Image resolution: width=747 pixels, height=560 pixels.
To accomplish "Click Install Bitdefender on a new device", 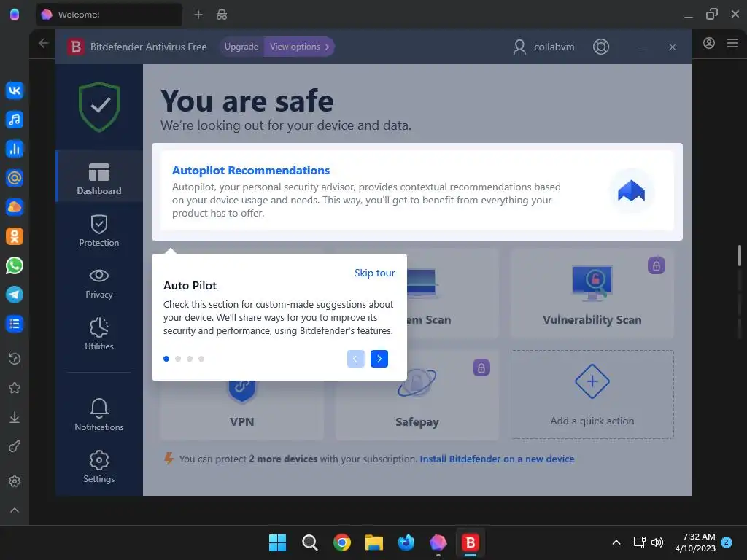I will click(497, 459).
